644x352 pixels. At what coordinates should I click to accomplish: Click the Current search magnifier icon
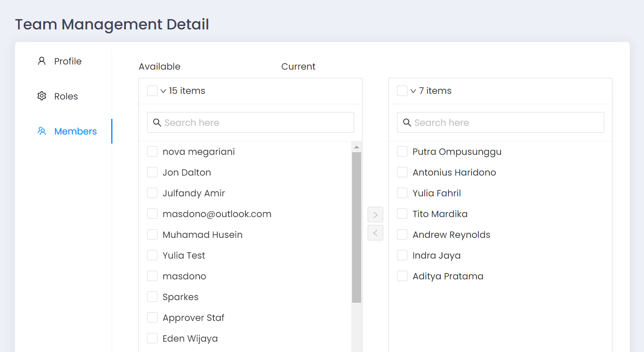coord(407,123)
